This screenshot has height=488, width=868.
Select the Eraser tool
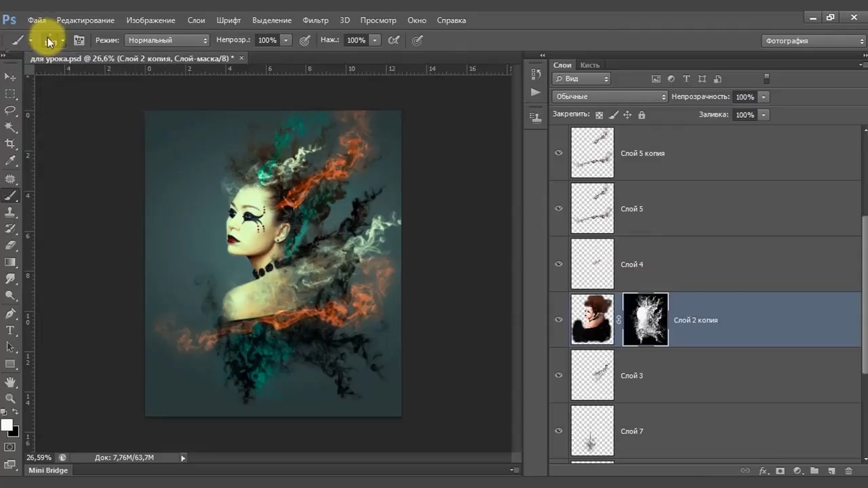tap(10, 245)
